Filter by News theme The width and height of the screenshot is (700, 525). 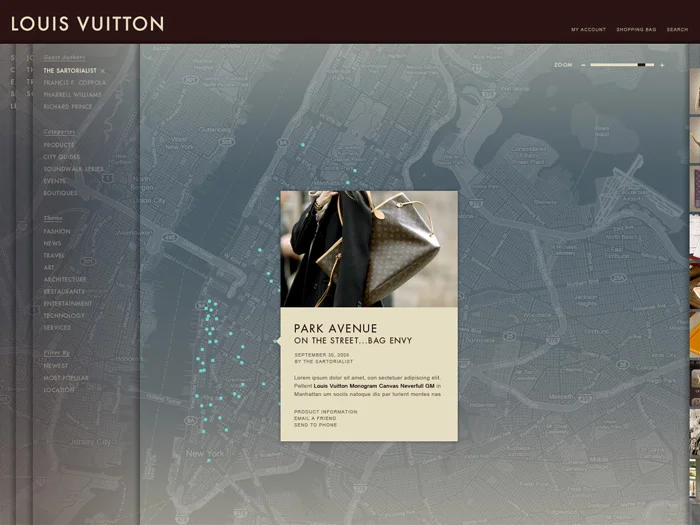pyautogui.click(x=52, y=244)
